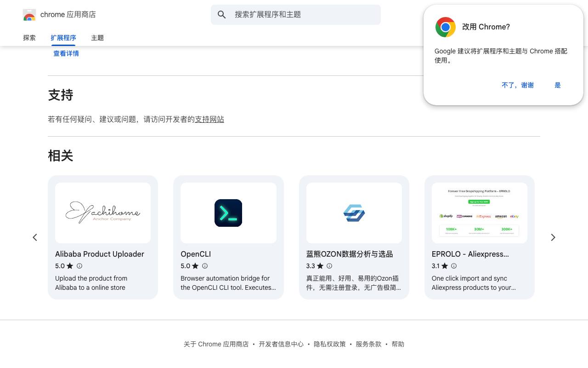This screenshot has height=368, width=588.
Task: Open 隐私权政策 footer link
Action: coord(330,344)
